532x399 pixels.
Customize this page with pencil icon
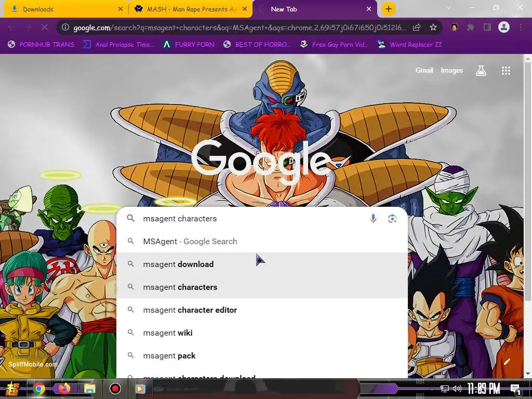pyautogui.click(x=507, y=362)
